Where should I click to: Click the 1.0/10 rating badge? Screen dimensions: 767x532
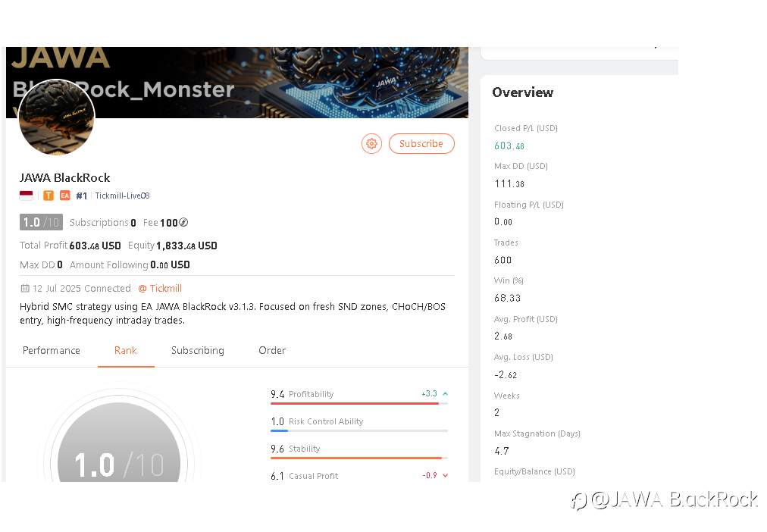(41, 223)
